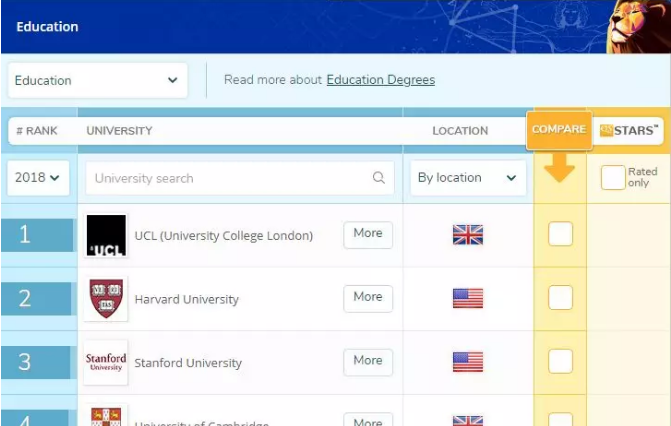Open the UCL logo thumbnail
The width and height of the screenshot is (671, 426).
106,235
